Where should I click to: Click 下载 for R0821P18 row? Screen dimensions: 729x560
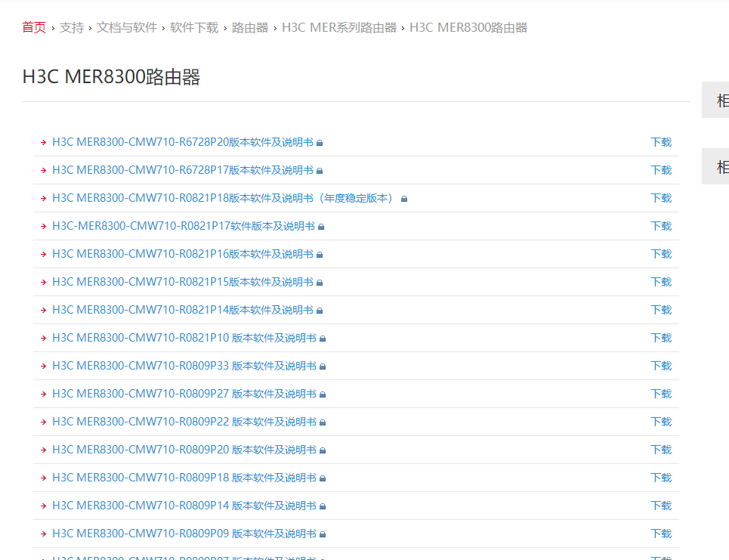tap(661, 198)
